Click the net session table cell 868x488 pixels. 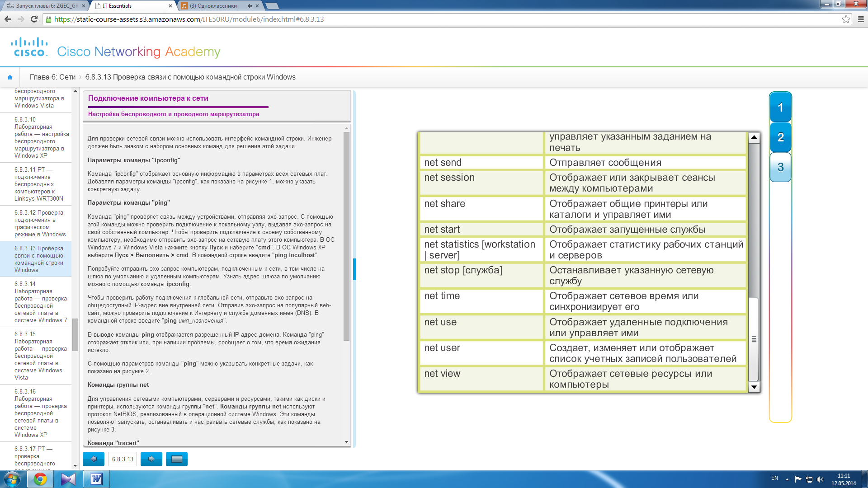pyautogui.click(x=481, y=183)
